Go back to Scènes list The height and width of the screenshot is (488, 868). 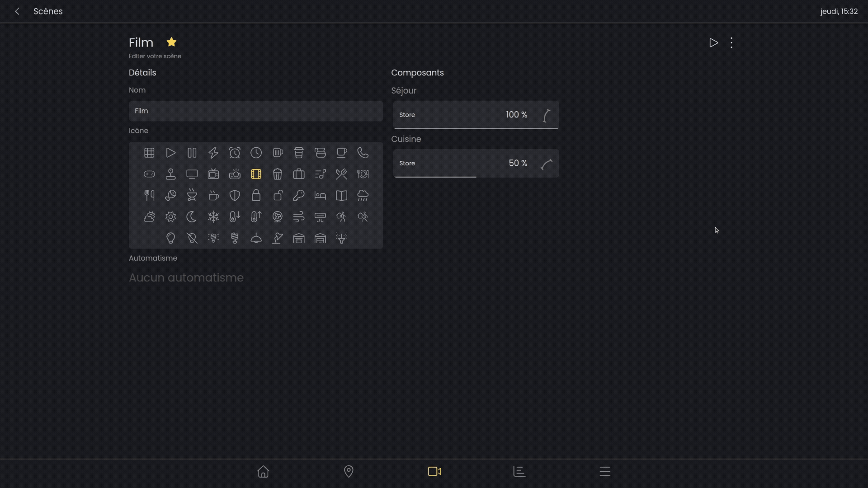(17, 11)
